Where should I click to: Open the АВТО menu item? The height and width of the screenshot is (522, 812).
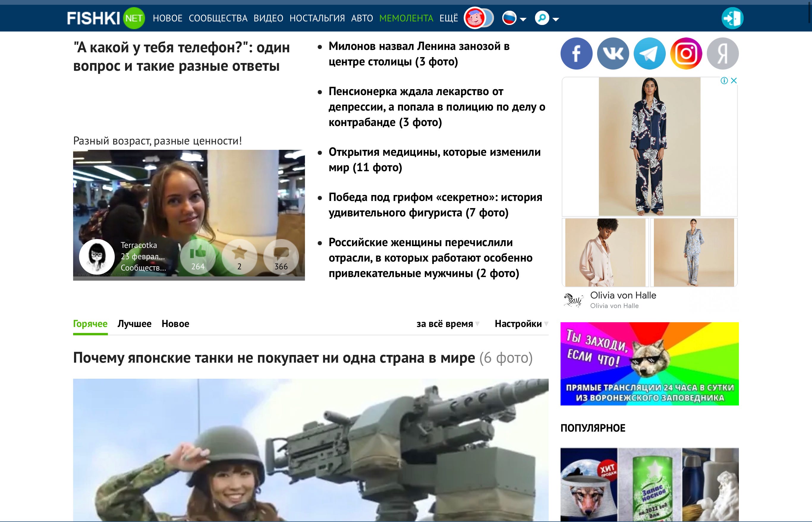(x=362, y=18)
